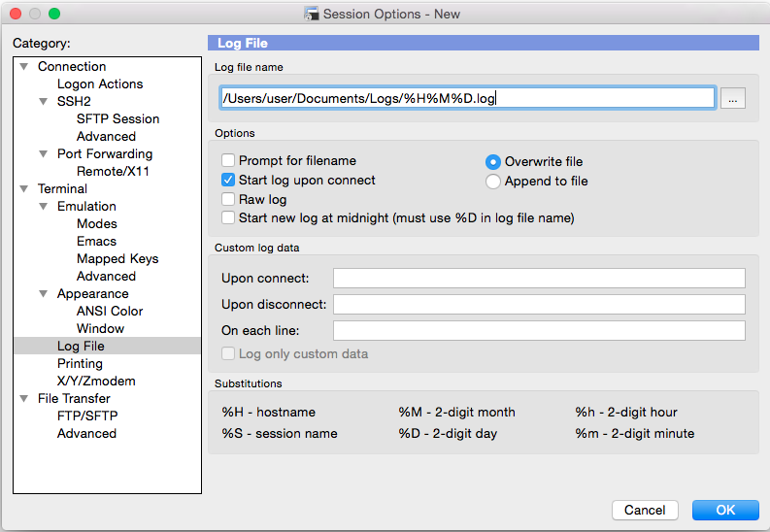Screen dimensions: 770x532
Task: Open Modes category
Action: click(97, 224)
